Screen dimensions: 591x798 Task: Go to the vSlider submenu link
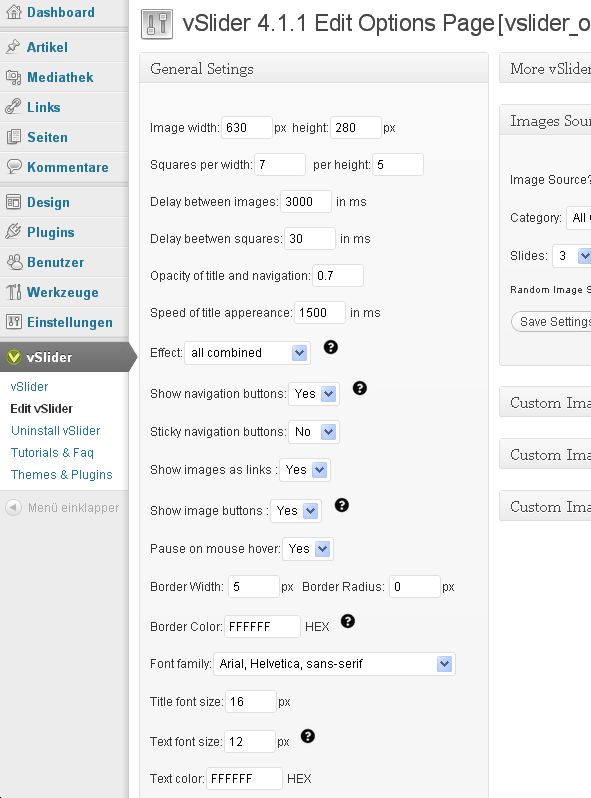pos(30,387)
